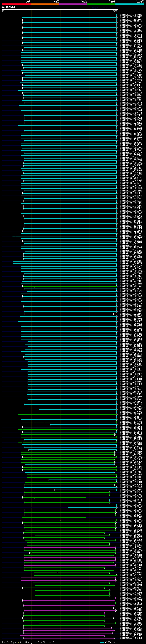Click the red 20% identity legend segment

coord(16,4)
